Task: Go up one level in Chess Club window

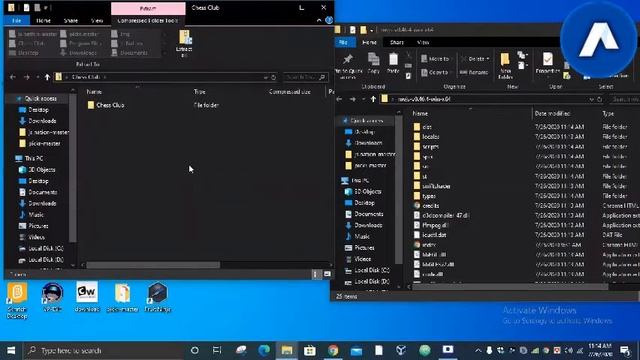Action: coord(47,77)
